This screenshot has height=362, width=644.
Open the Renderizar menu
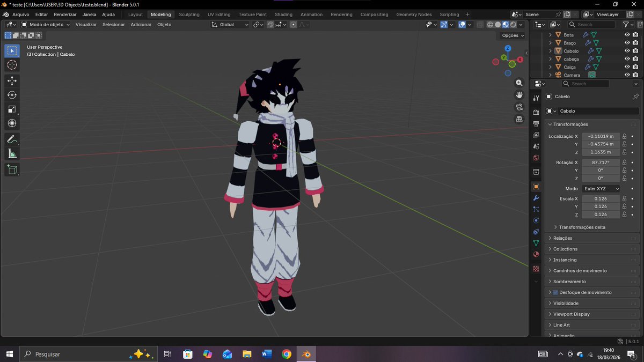click(65, 14)
